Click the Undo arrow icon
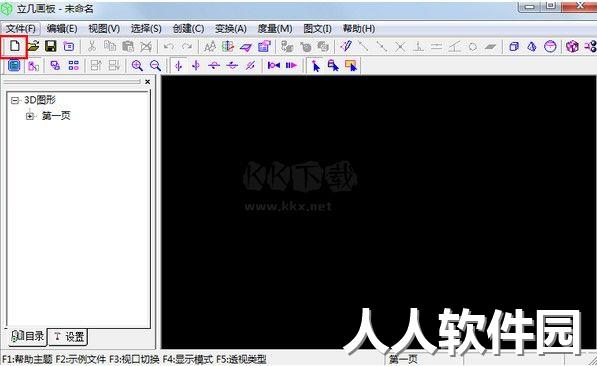Image resolution: width=597 pixels, height=366 pixels. click(x=169, y=46)
